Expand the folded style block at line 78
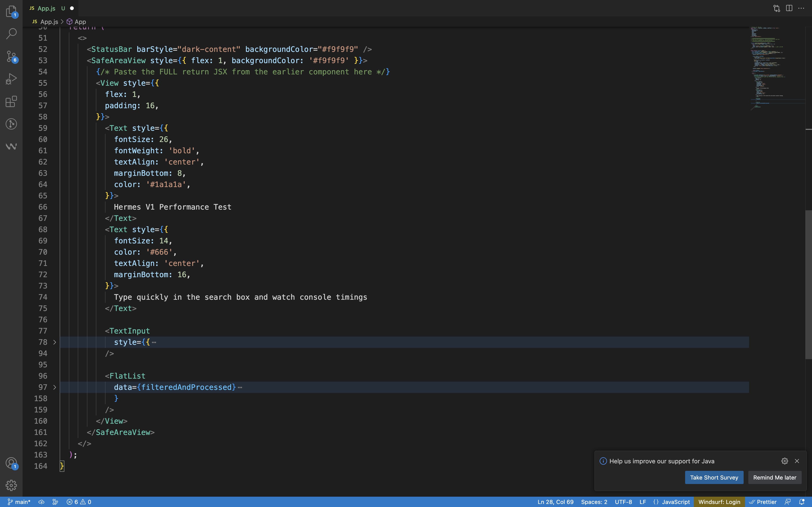812x507 pixels. click(54, 342)
